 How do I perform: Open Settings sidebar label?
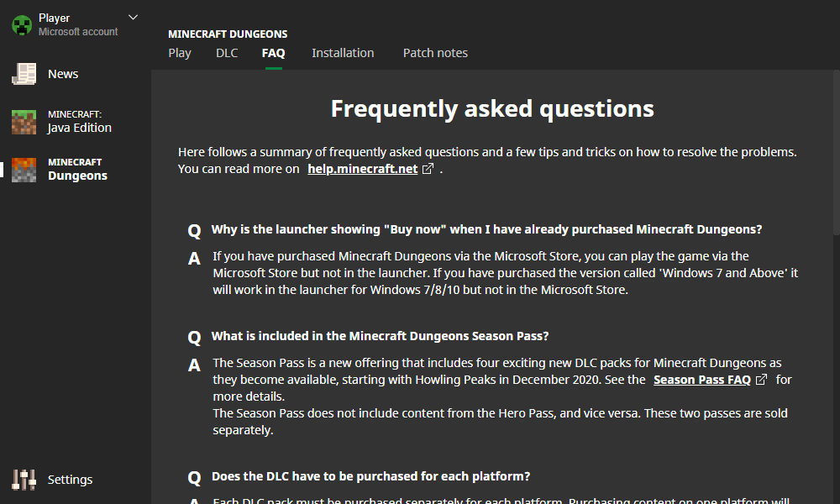click(x=70, y=480)
